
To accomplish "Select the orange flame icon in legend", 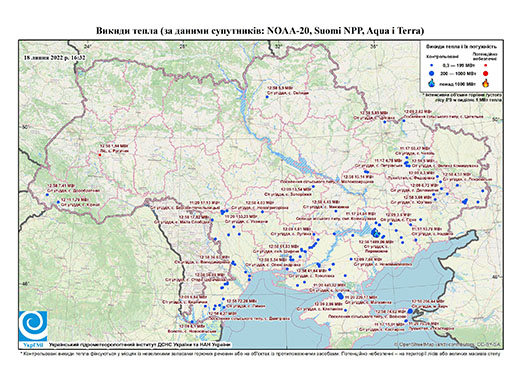I will 486,83.
